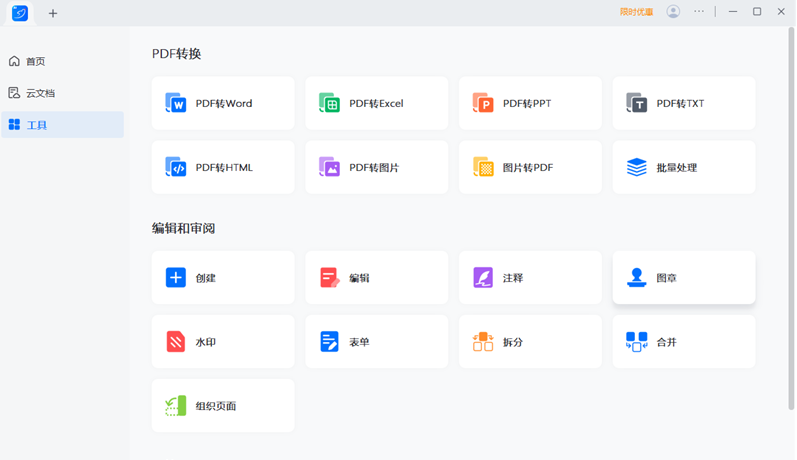Click the PDF转Excel green icon

[329, 103]
